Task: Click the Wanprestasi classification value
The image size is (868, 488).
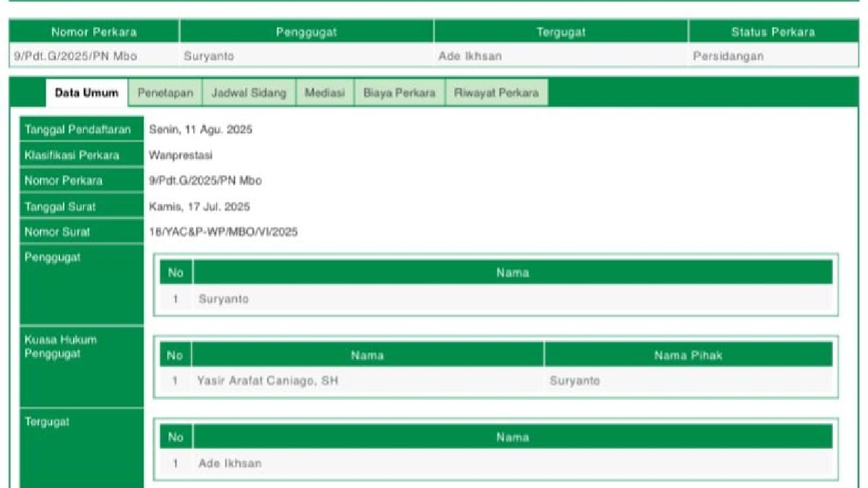Action: coord(181,155)
